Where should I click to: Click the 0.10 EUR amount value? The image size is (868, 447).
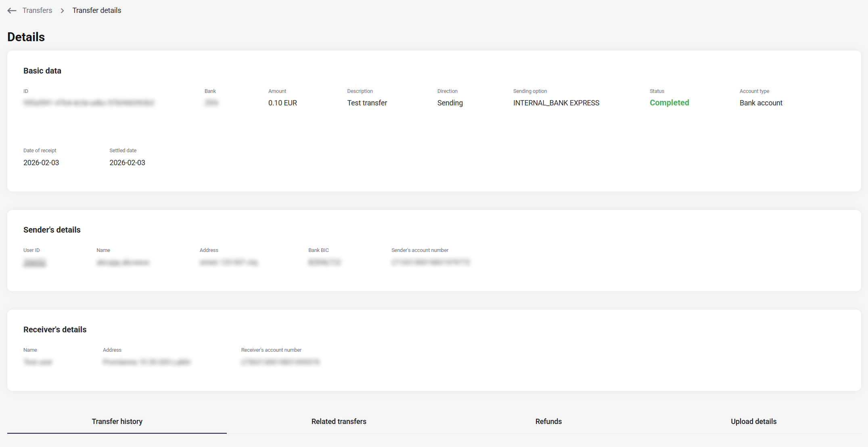282,103
